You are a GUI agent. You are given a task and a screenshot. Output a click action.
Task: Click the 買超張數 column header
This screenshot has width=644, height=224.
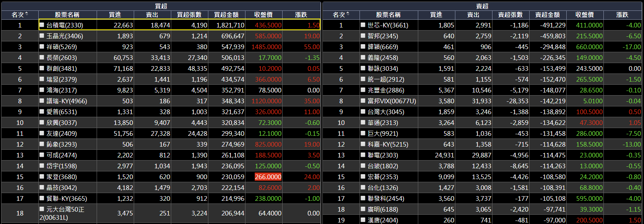point(189,15)
